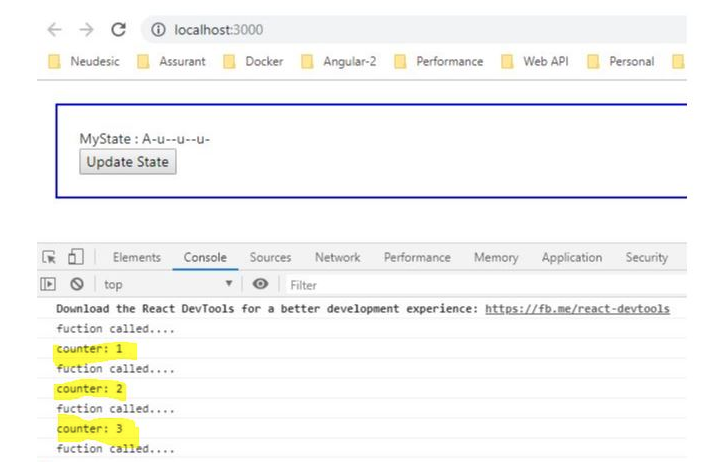Image resolution: width=721 pixels, height=472 pixels.
Task: Focus the localhost:3000 address bar
Action: (414, 30)
